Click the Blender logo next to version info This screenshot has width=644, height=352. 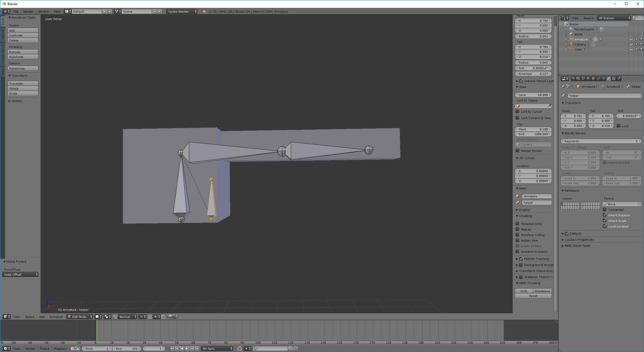[x=204, y=11]
